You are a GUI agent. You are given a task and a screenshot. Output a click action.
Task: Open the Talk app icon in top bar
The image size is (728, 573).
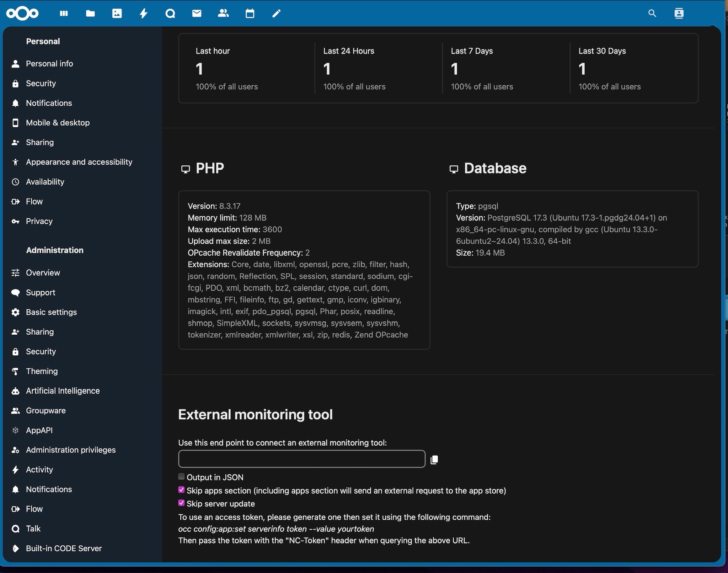coord(170,14)
